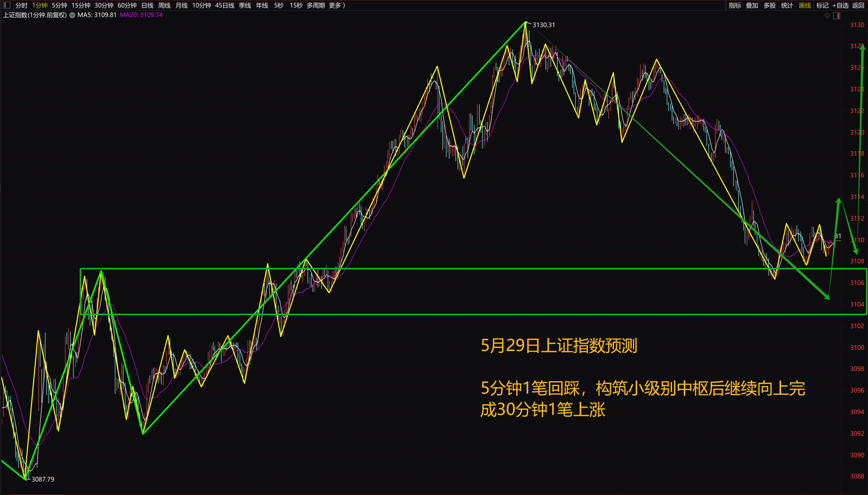Open the 统计 statistics button
Viewport: 868px width, 495px height.
787,5
